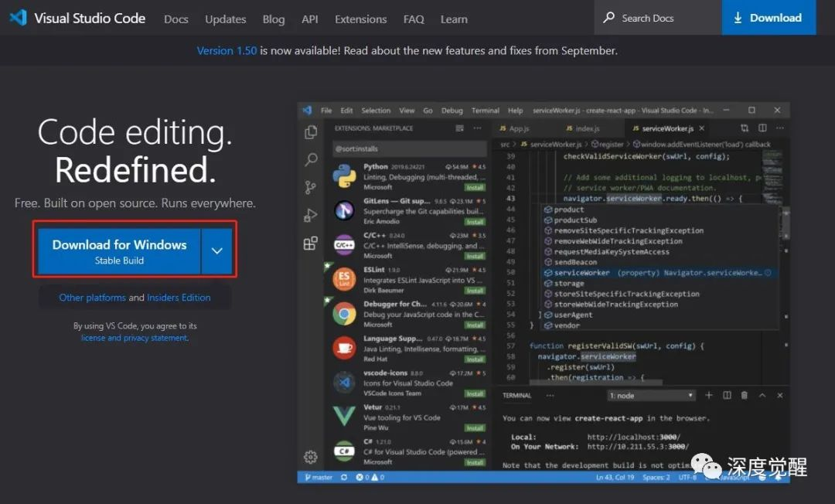835x504 pixels.
Task: Open the Terminal menu in the editor
Action: click(485, 111)
